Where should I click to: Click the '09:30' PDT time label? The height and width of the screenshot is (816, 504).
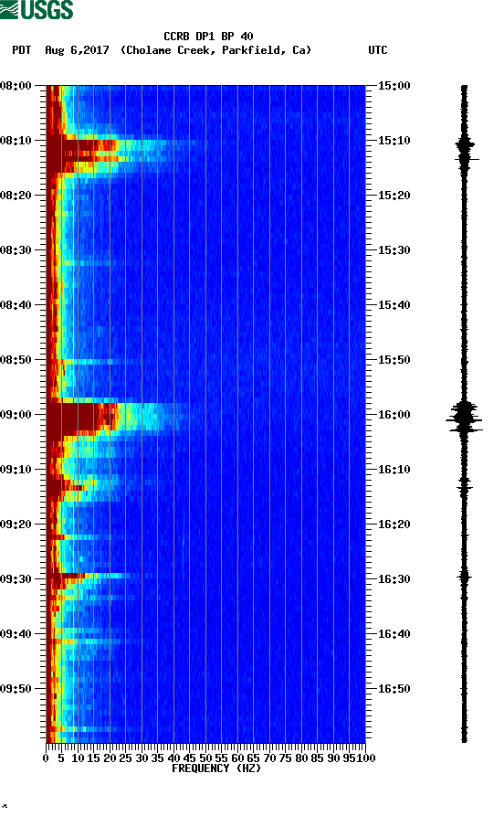[16, 579]
